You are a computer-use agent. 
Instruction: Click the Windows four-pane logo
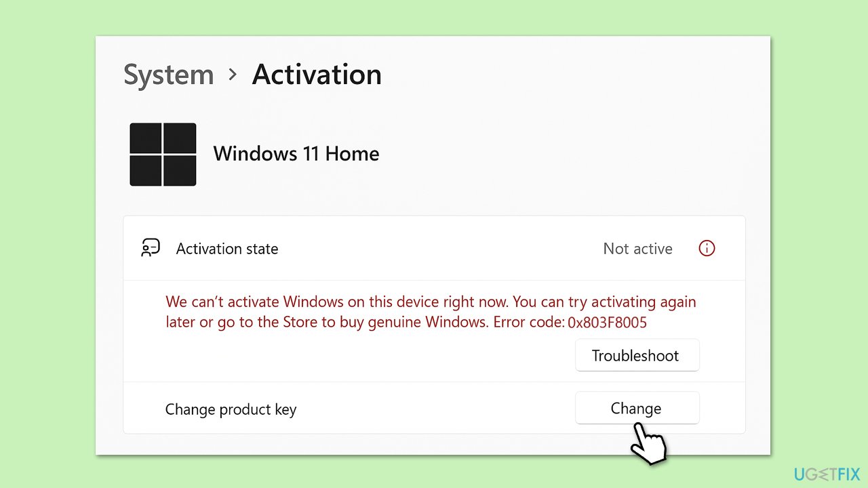pos(163,155)
